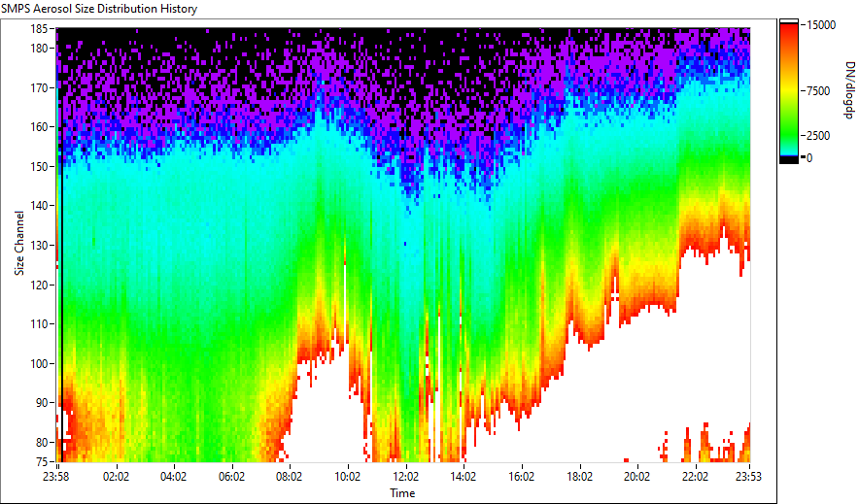The image size is (859, 504).
Task: Click the 100 size channel label
Action: 41,363
